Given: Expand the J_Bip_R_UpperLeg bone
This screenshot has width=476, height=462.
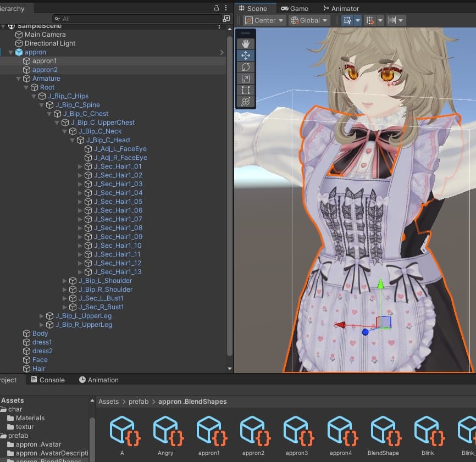Looking at the screenshot, I should click(x=42, y=325).
